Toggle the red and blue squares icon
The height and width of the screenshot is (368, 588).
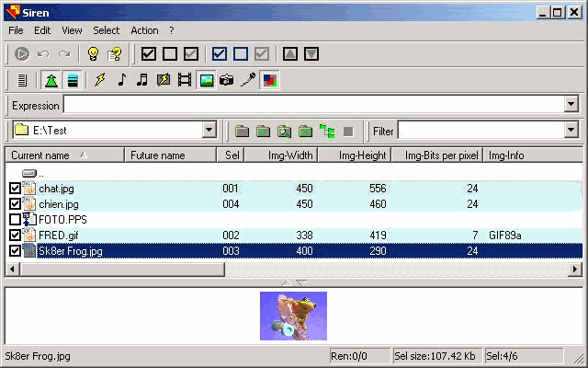pos(269,80)
